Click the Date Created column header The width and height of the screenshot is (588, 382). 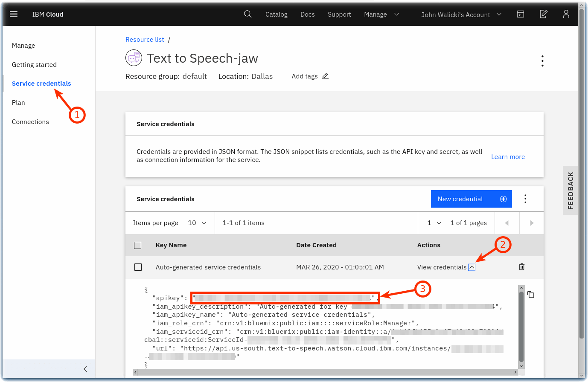pos(316,245)
